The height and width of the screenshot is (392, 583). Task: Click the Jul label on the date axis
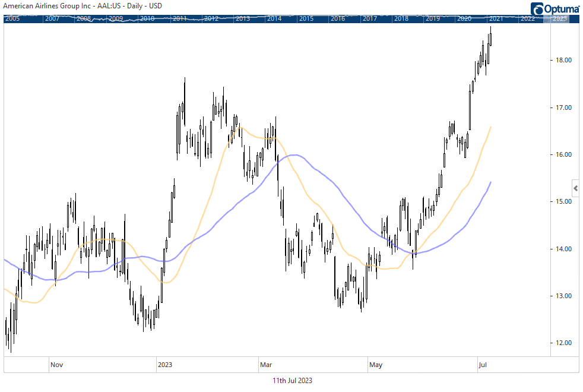click(483, 365)
